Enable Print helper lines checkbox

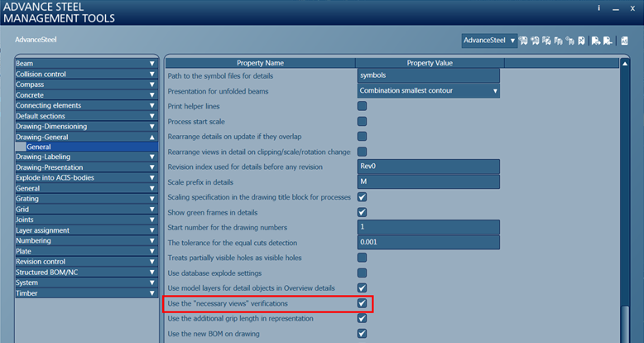(362, 106)
